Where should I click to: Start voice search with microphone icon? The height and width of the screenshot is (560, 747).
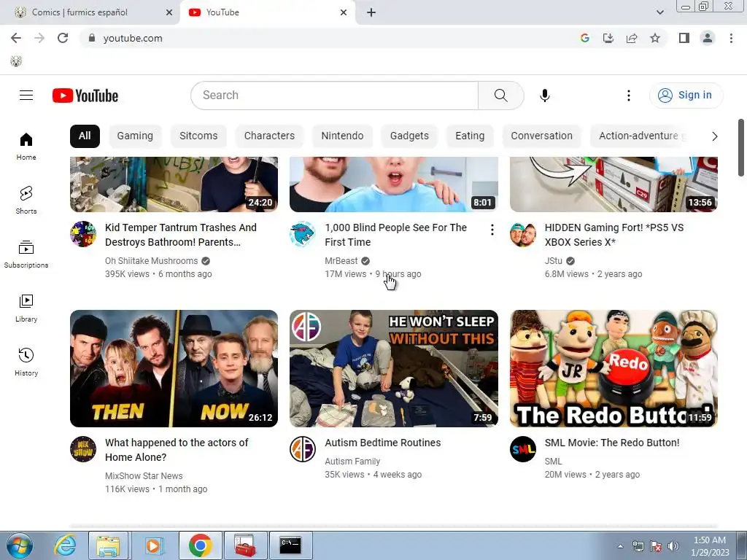544,96
